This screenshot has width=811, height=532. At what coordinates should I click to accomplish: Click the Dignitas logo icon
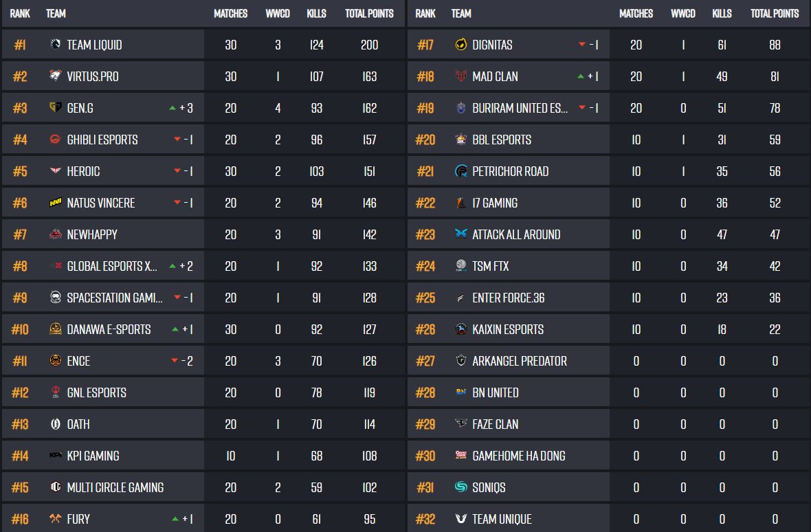pyautogui.click(x=461, y=45)
